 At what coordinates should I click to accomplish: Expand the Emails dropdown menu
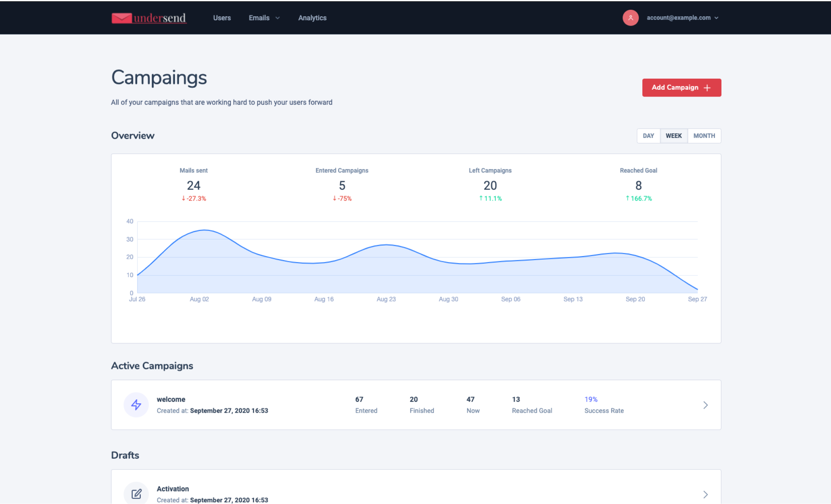point(259,18)
